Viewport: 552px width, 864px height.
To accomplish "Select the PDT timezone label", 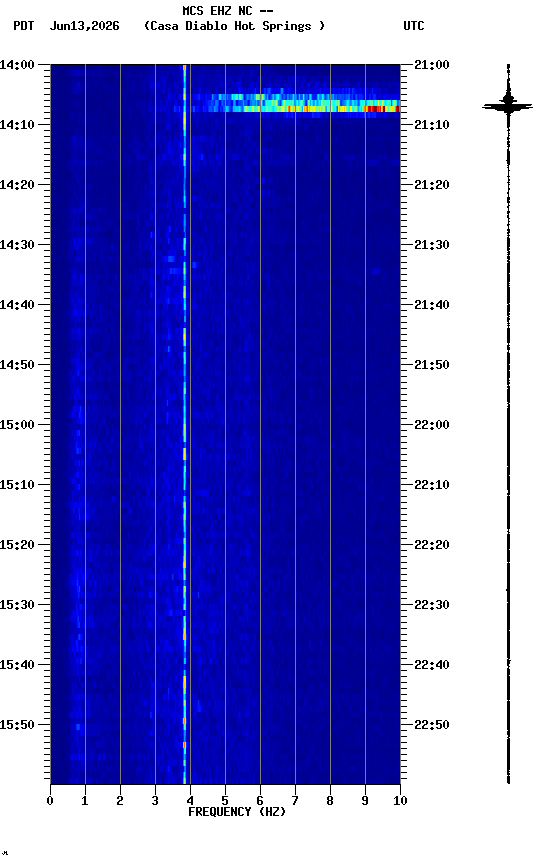I will 23,26.
